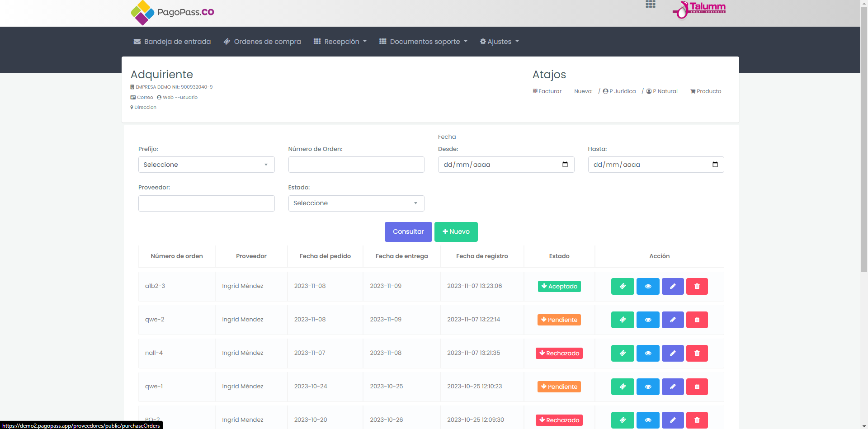The image size is (868, 429).
Task: Go to Bandeja de entrada
Action: point(172,42)
